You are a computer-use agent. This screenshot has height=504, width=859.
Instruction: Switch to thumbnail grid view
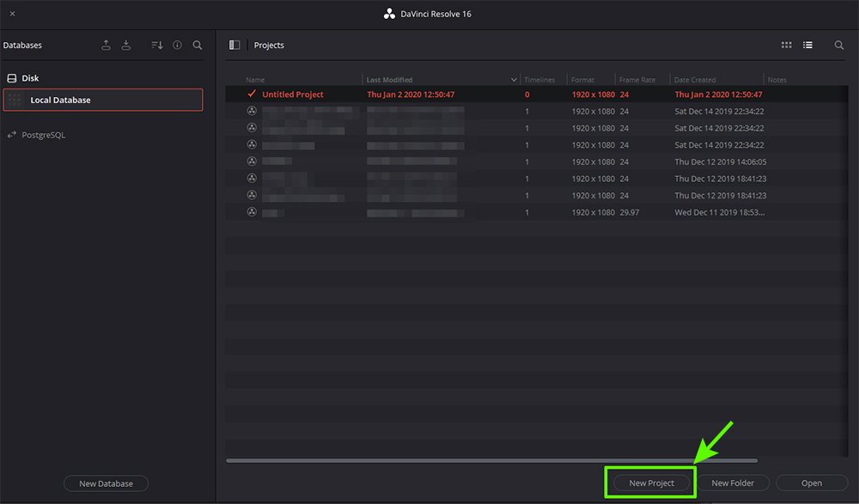[x=787, y=45]
